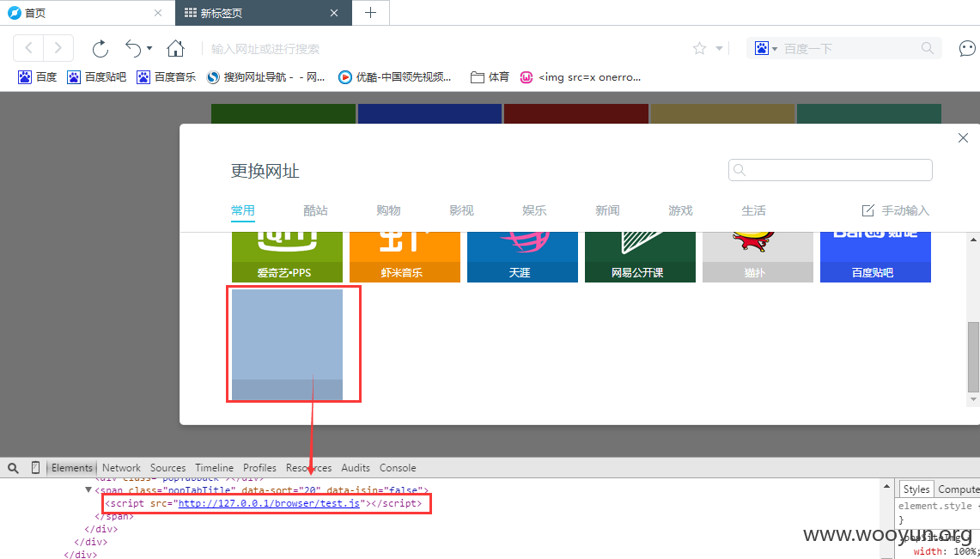980x559 pixels.
Task: Open the Baidu search engine selector
Action: click(765, 49)
